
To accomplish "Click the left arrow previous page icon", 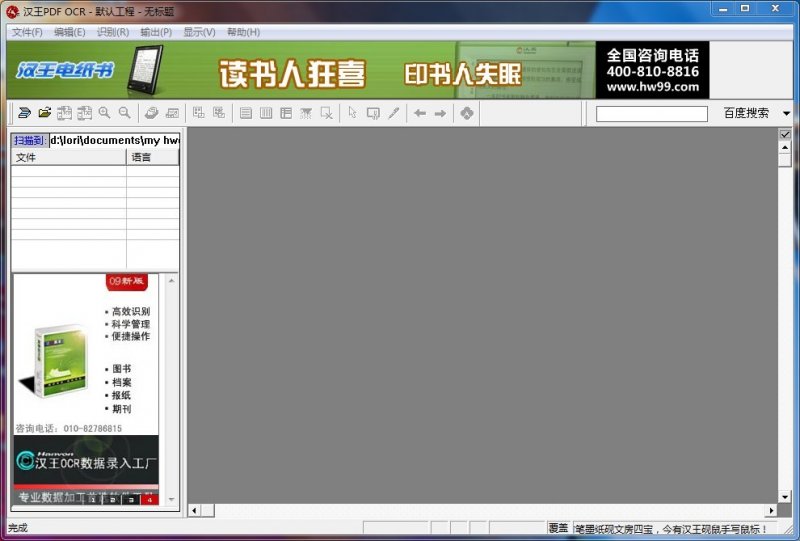I will click(x=420, y=113).
